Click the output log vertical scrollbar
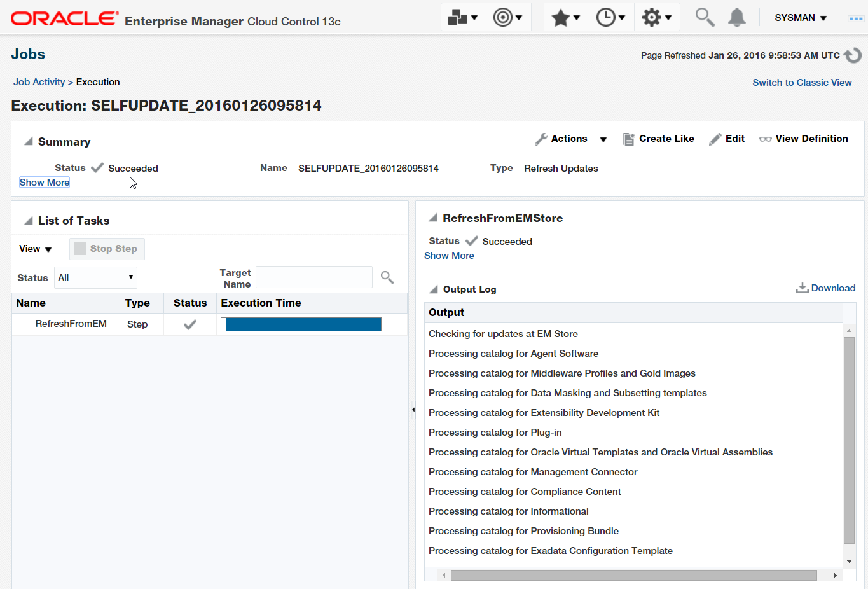The width and height of the screenshot is (868, 589). 849,440
